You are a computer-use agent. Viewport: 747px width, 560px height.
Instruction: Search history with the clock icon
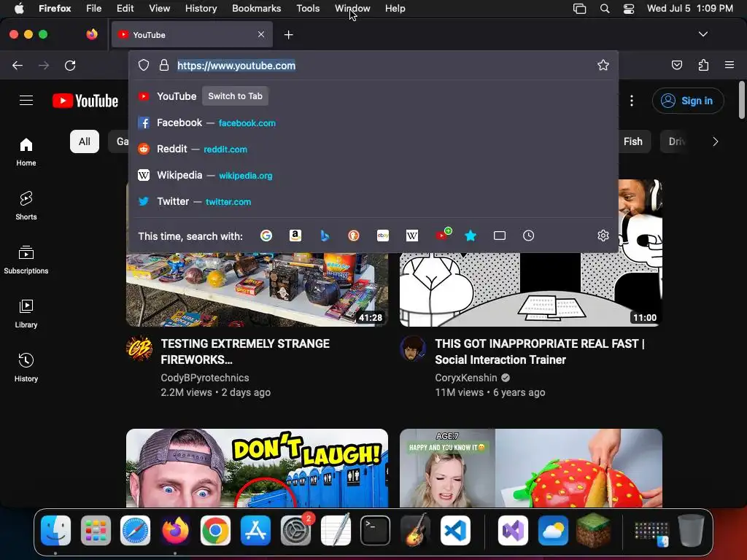tap(528, 236)
